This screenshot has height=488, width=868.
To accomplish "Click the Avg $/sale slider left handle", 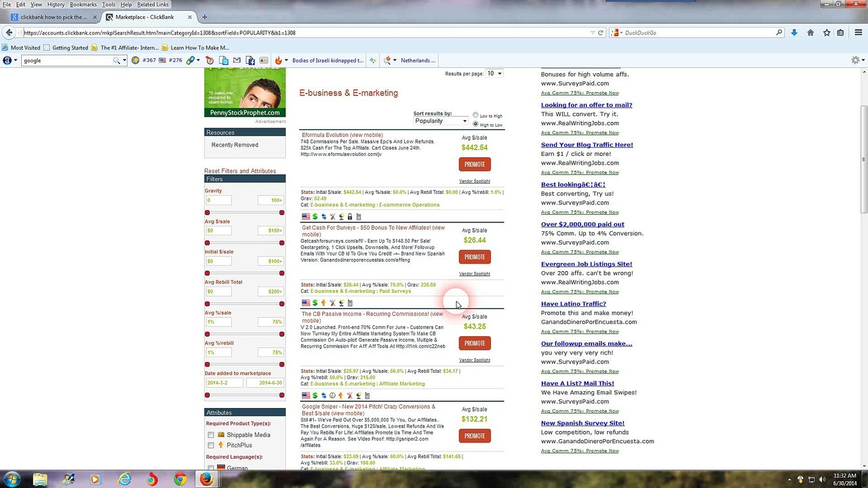I will click(x=207, y=243).
